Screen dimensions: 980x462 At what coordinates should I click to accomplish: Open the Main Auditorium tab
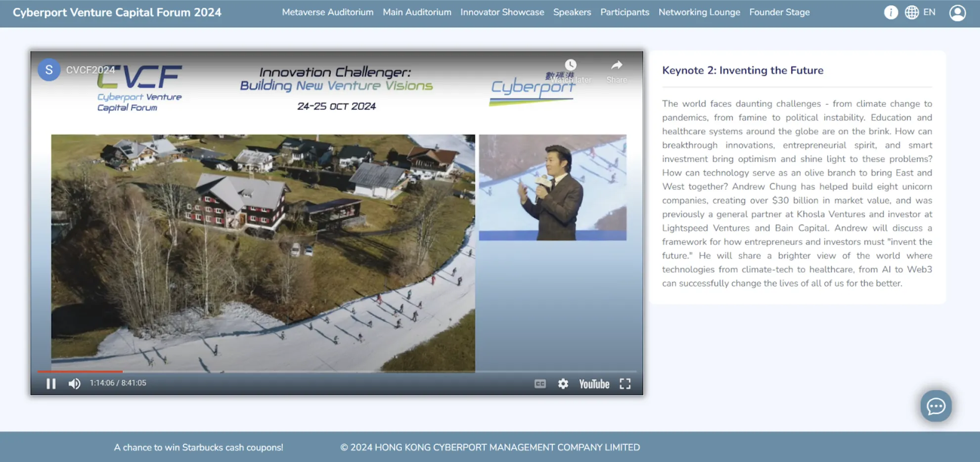417,12
